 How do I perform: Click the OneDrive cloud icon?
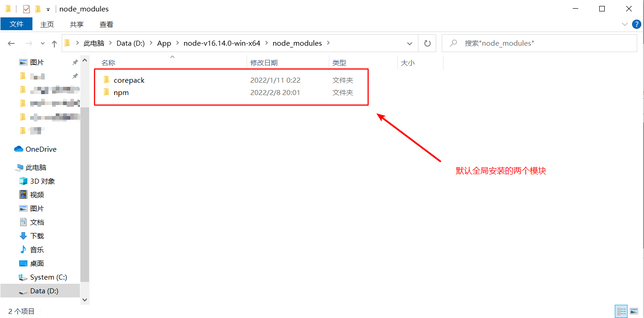[19, 149]
